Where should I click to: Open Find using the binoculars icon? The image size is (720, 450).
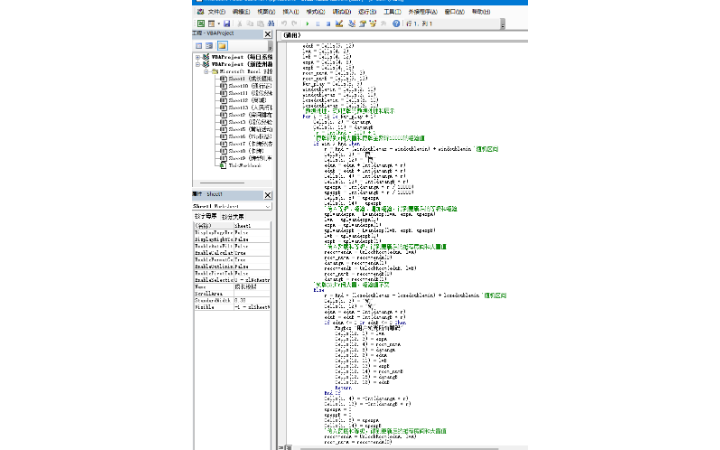(268, 22)
